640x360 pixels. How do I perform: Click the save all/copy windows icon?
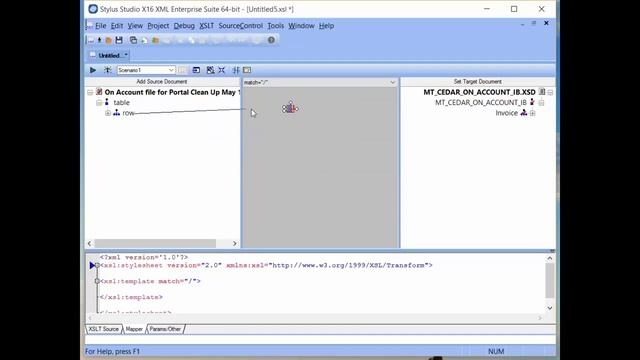(133, 40)
